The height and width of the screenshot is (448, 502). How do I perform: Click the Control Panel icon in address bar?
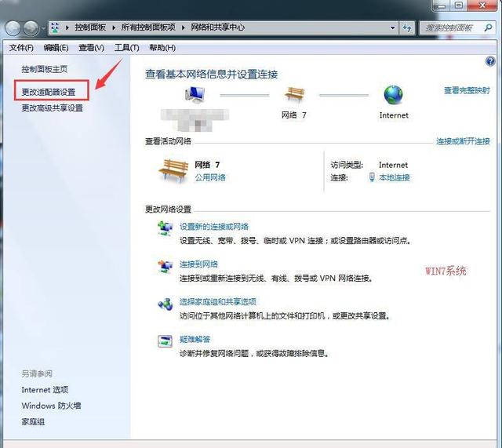click(55, 27)
